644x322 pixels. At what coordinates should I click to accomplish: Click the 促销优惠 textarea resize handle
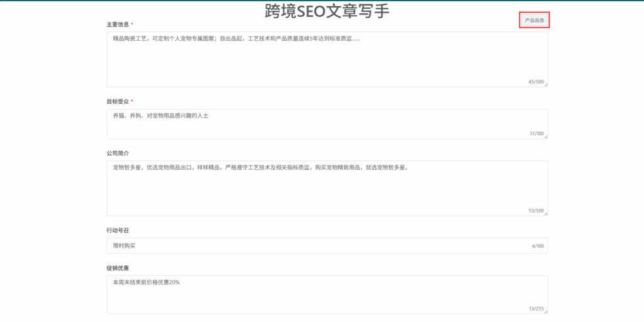(545, 311)
